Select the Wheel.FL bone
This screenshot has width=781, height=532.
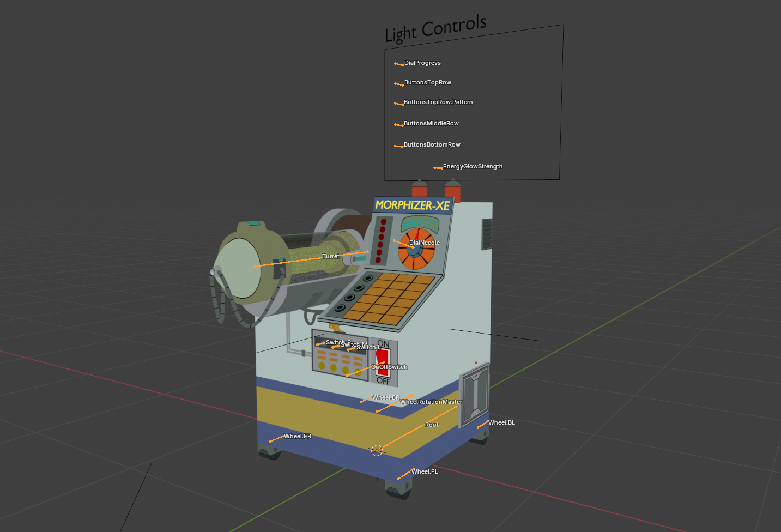click(x=406, y=474)
